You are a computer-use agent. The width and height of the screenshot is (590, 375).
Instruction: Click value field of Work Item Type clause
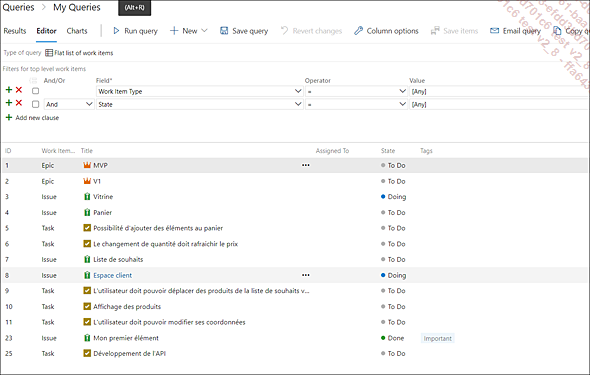click(499, 91)
